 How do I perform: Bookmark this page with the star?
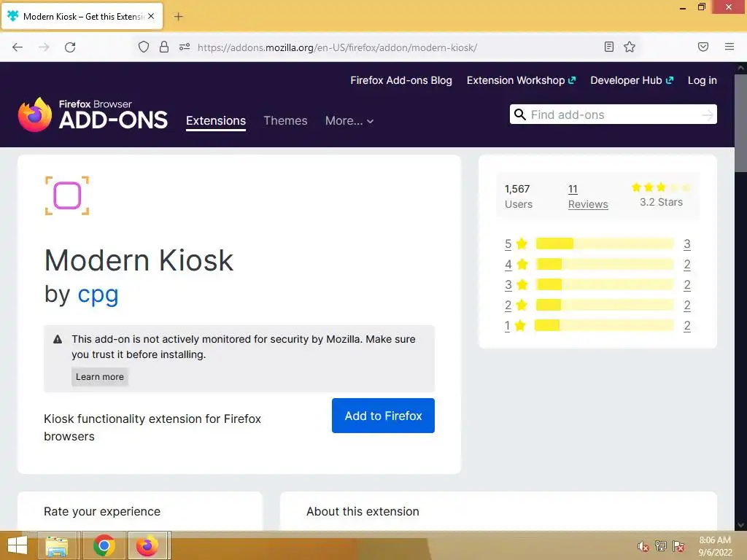[x=630, y=47]
